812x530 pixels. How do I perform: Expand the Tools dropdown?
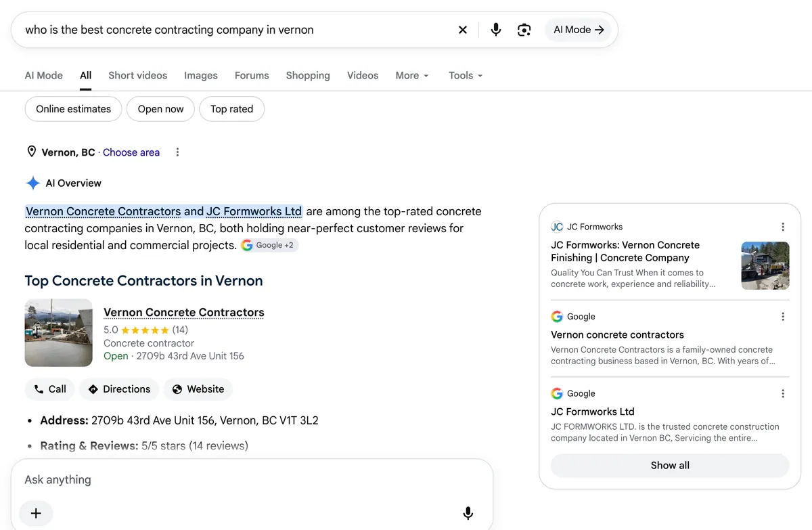tap(466, 75)
